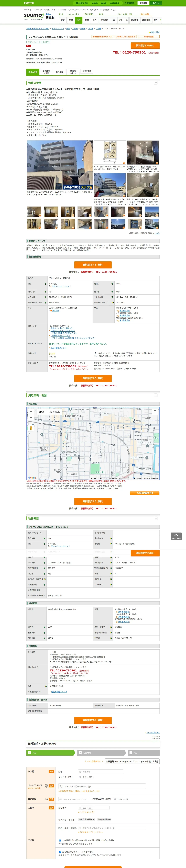
Task: Switch to 物件概要 section tab
Action: [x=59, y=72]
